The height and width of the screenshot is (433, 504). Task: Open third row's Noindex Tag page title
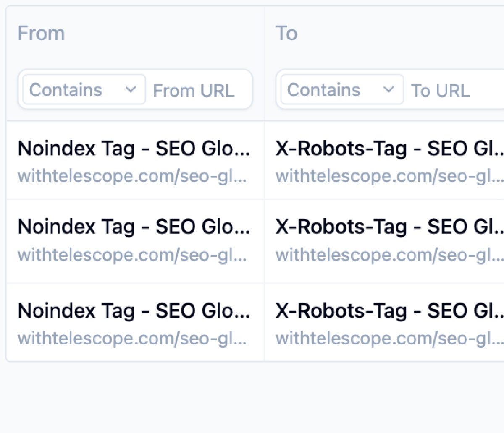point(134,311)
